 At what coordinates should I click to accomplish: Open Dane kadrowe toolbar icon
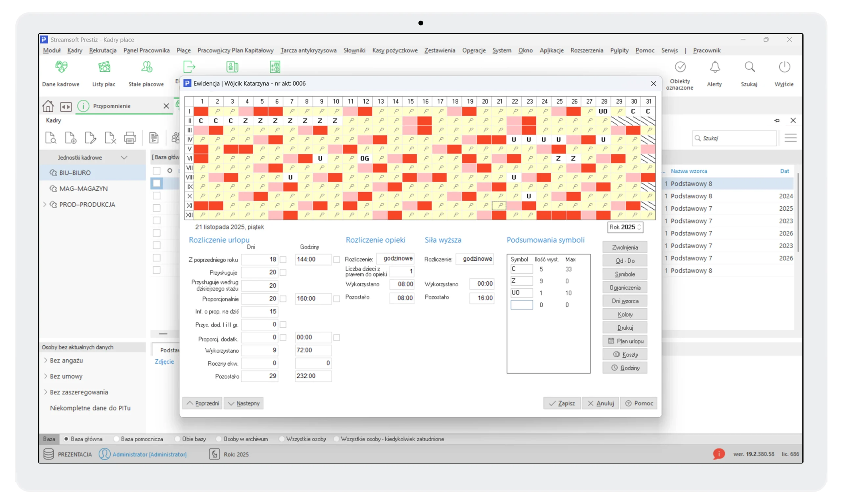61,67
